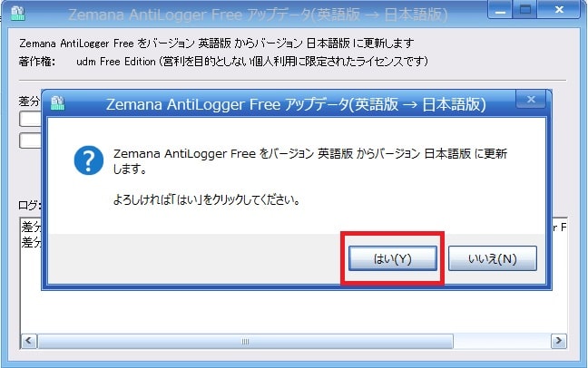Click the main window title bar
This screenshot has width=588, height=368.
point(258,15)
